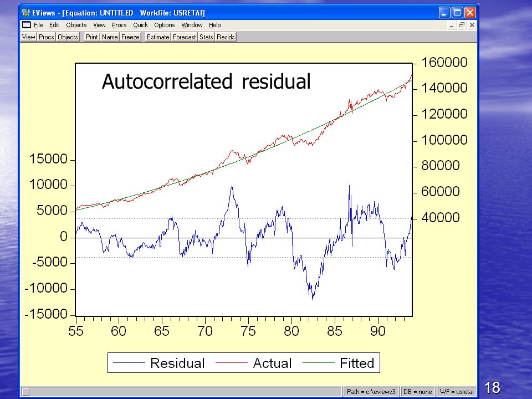Open the Options menu
The height and width of the screenshot is (399, 532).
point(165,25)
